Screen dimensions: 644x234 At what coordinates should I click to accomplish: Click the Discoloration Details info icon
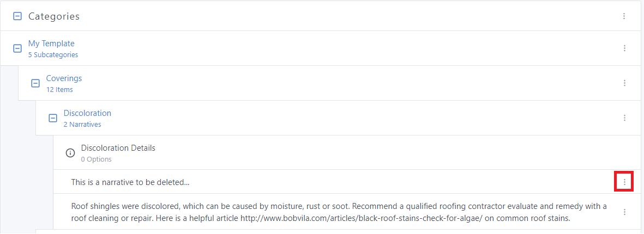tap(70, 153)
